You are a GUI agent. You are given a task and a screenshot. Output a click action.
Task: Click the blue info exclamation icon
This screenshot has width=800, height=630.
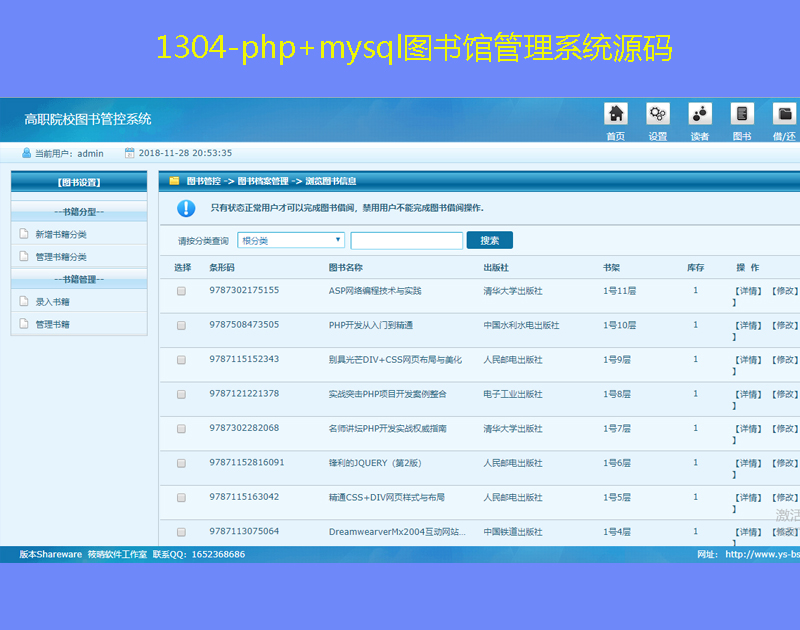[186, 208]
